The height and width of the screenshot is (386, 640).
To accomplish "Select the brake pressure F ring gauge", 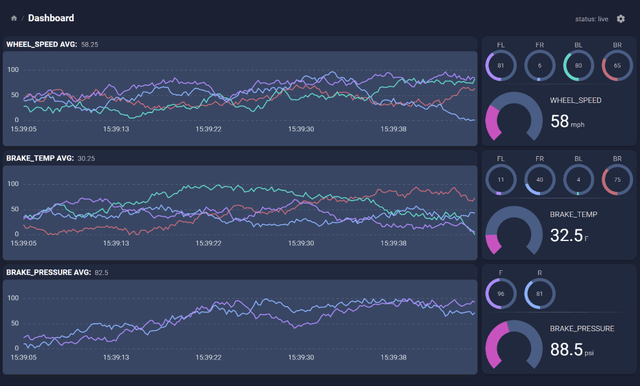I will tap(501, 293).
